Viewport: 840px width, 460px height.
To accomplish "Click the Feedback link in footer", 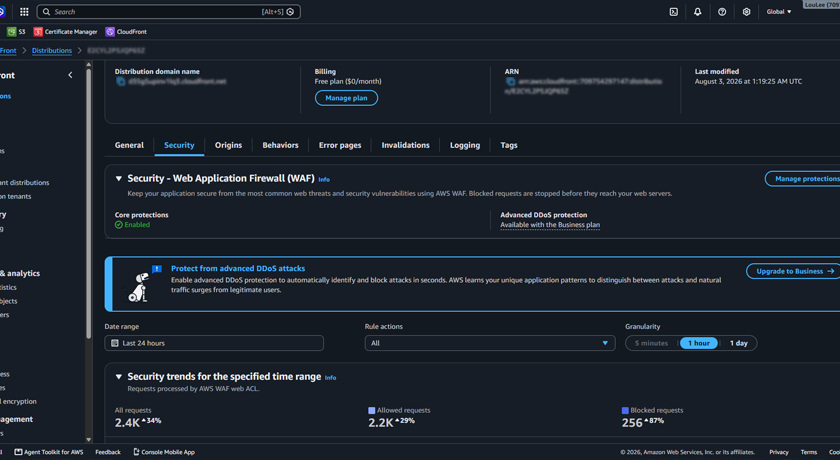I will 108,452.
